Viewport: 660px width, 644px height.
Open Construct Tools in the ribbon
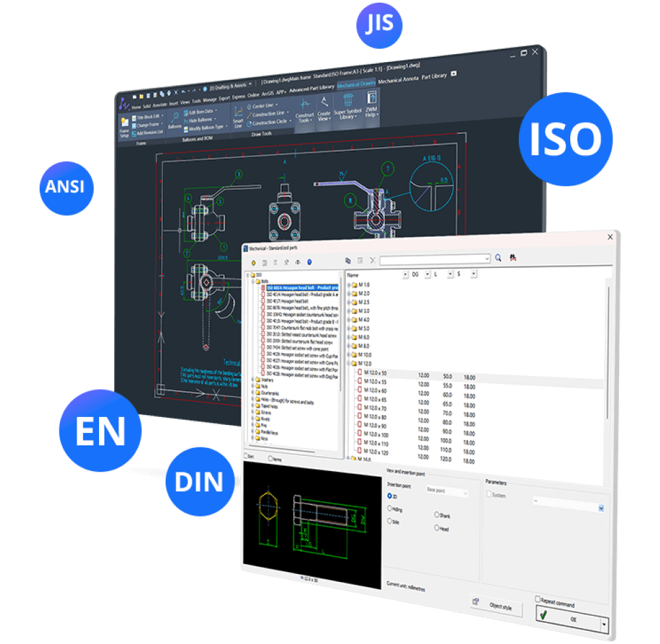(x=304, y=110)
